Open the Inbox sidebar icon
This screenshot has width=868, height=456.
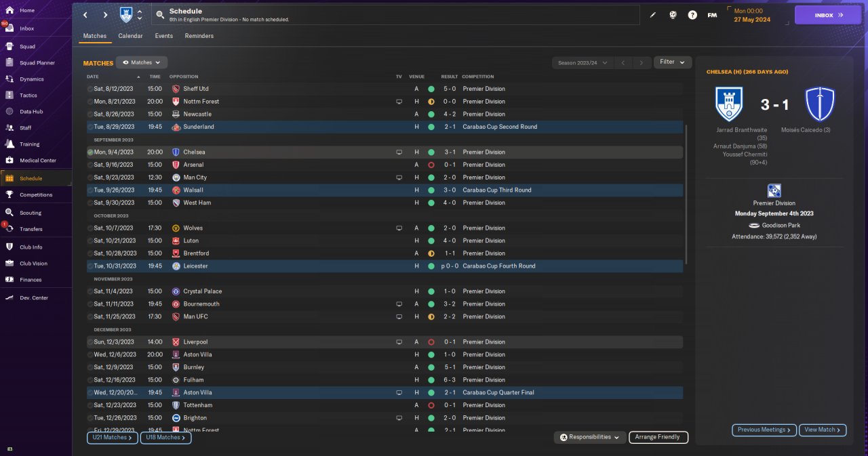[x=9, y=28]
